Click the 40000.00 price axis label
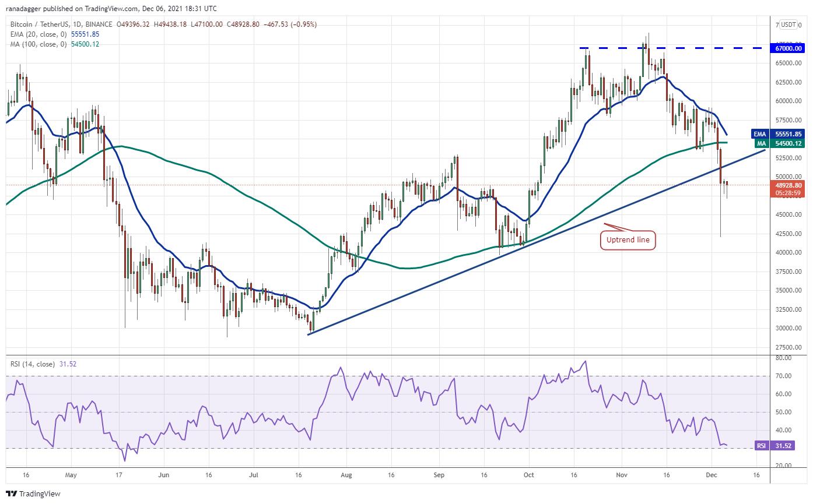The height and width of the screenshot is (504, 813). [789, 252]
